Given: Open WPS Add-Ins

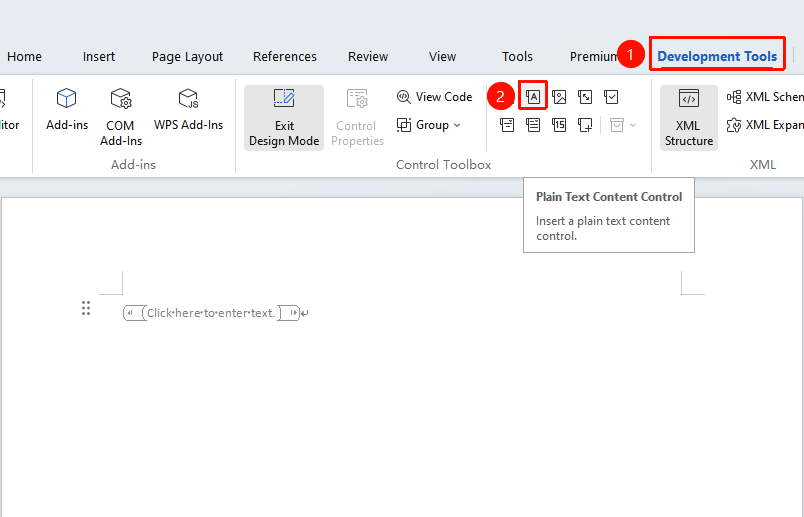Looking at the screenshot, I should click(x=188, y=110).
